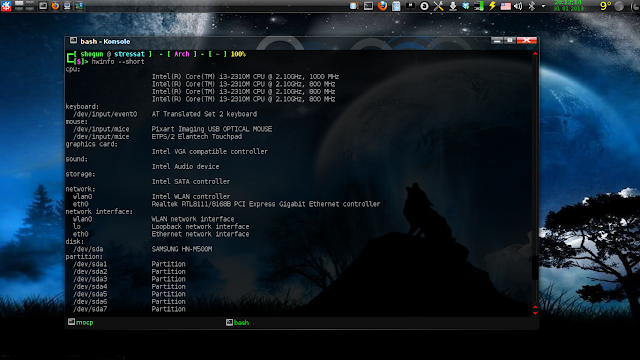This screenshot has height=360, width=640.
Task: Switch to the bash Konsole tab
Action: tap(238, 322)
